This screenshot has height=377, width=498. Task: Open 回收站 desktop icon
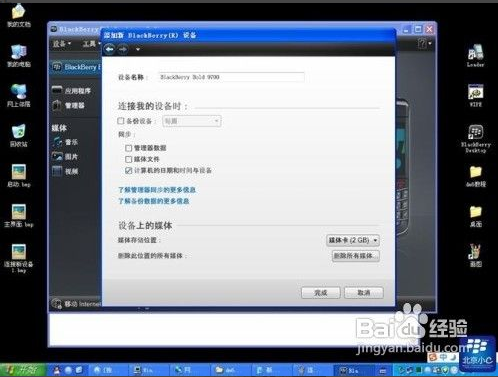19,135
